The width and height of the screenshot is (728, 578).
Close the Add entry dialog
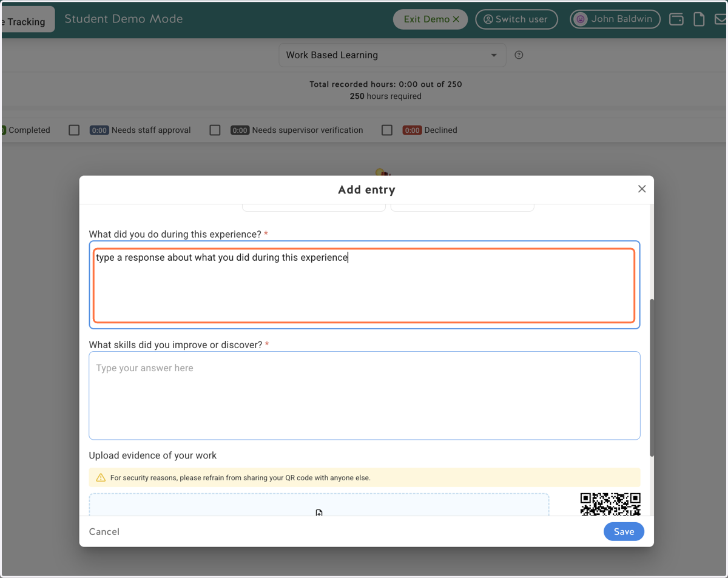click(642, 189)
